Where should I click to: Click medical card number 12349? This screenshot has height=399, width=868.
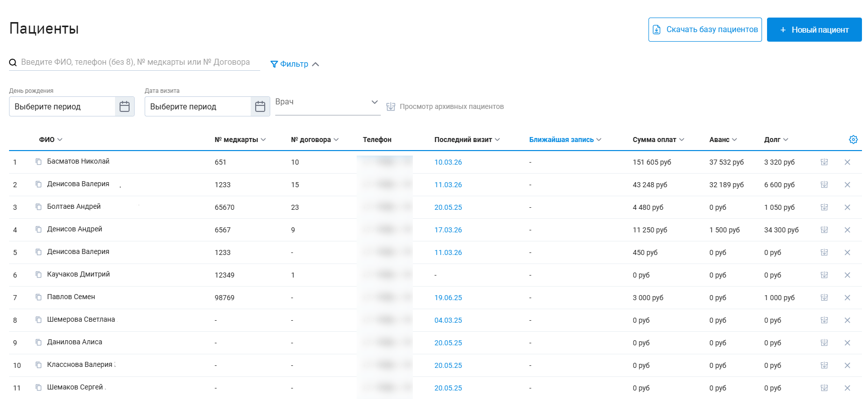[225, 275]
